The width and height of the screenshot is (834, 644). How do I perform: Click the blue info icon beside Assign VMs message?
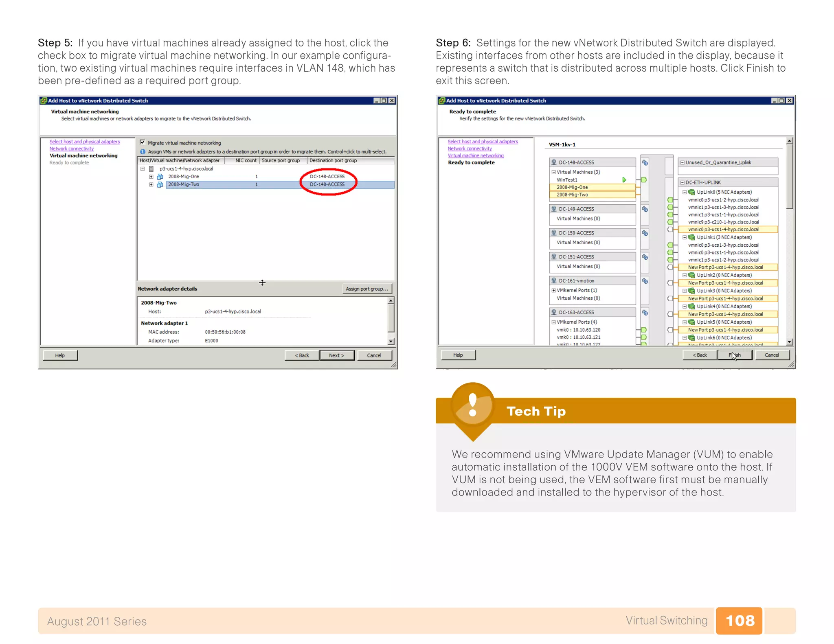point(143,152)
